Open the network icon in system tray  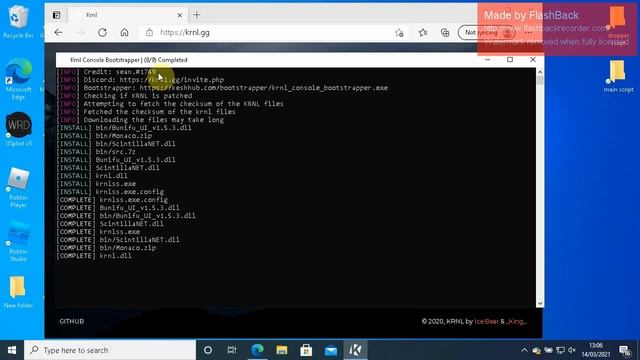(560, 350)
